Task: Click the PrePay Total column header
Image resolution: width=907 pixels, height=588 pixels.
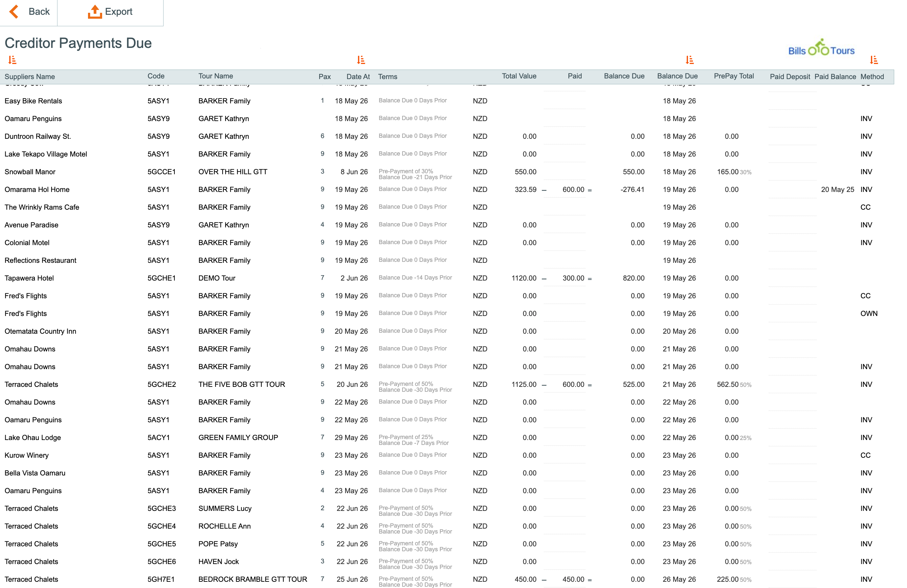Action: click(734, 76)
